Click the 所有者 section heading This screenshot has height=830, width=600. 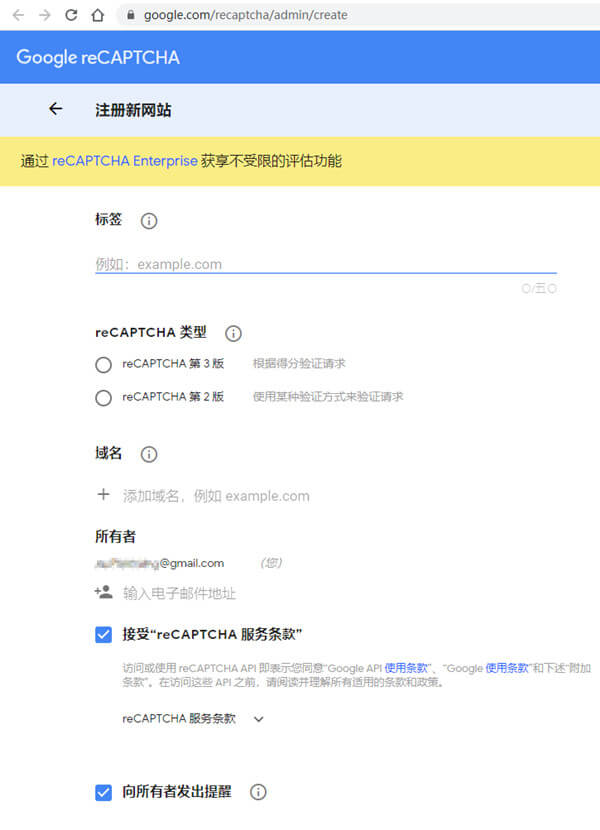115,536
